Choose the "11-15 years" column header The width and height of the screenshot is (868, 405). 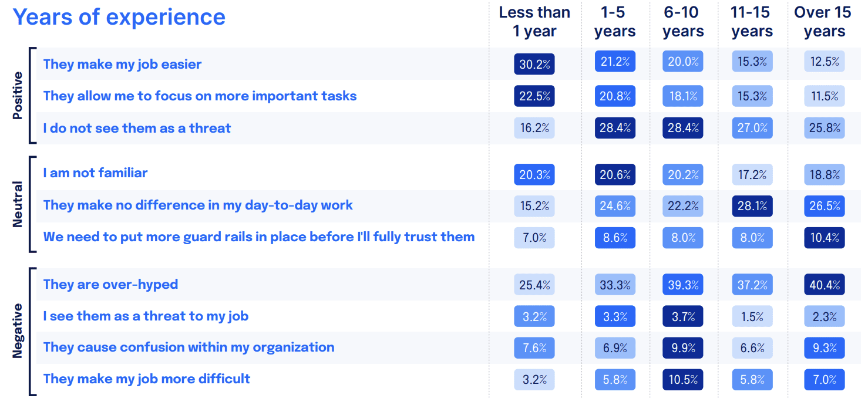pyautogui.click(x=752, y=22)
